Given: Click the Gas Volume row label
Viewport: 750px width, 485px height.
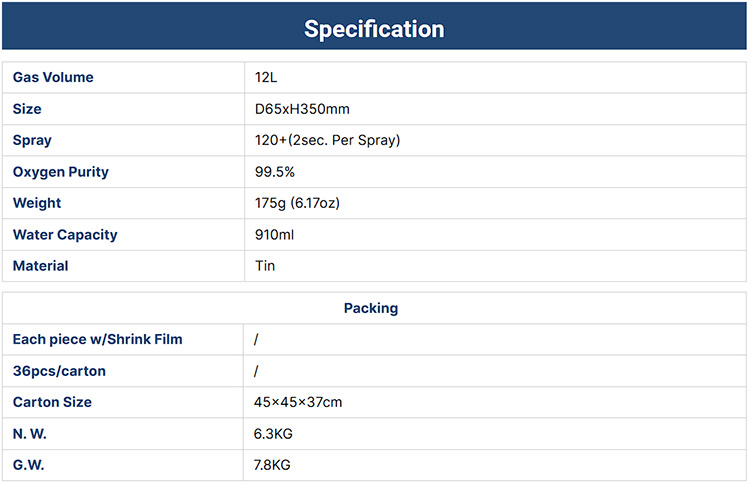Looking at the screenshot, I should pos(53,78).
